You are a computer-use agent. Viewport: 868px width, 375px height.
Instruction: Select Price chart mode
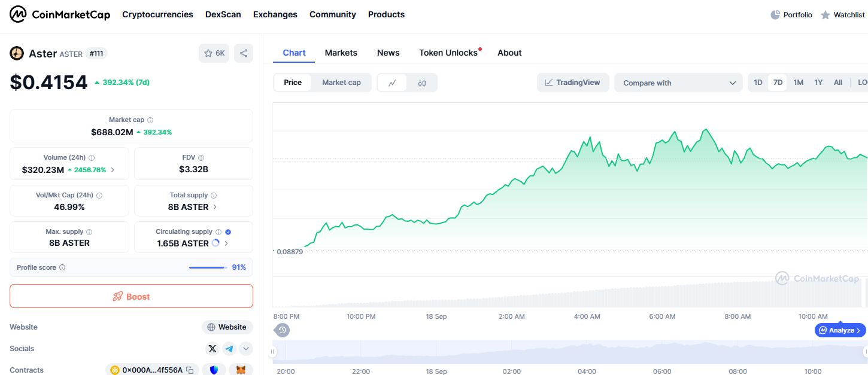(x=293, y=83)
